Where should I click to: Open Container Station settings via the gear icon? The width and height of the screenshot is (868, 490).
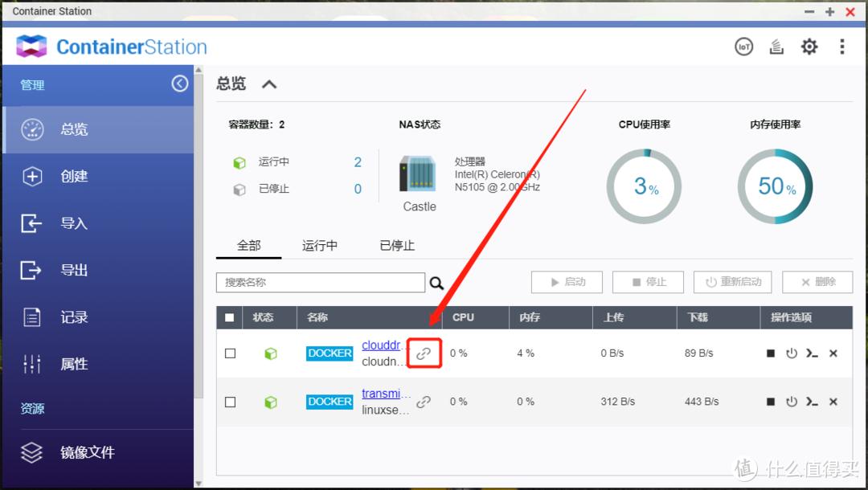(x=809, y=47)
